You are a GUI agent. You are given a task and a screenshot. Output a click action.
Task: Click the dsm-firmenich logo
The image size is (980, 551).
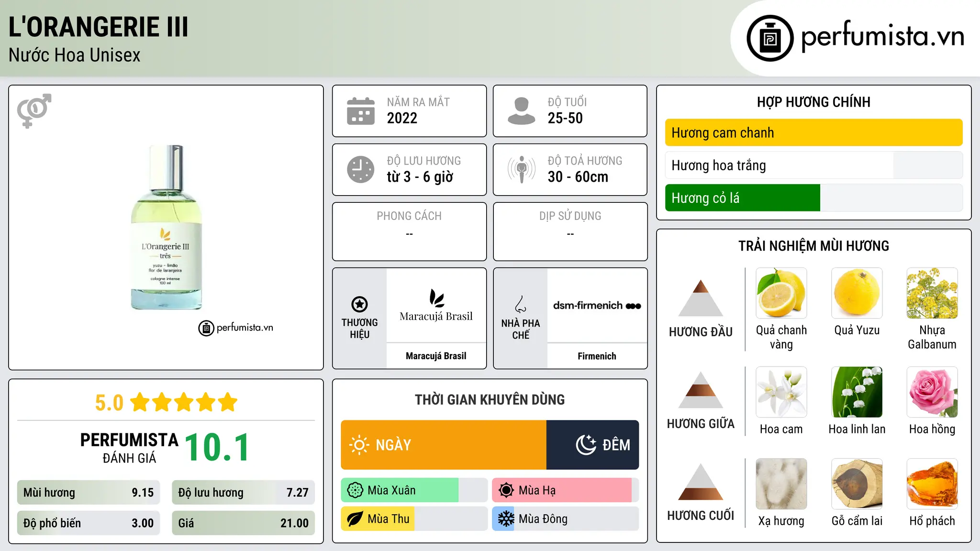(x=597, y=306)
